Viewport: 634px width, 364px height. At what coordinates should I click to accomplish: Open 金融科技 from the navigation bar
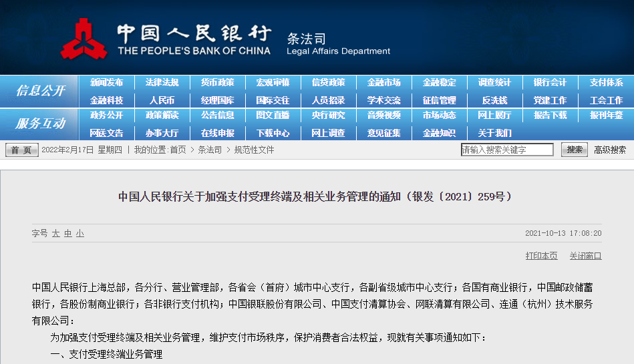tap(107, 100)
